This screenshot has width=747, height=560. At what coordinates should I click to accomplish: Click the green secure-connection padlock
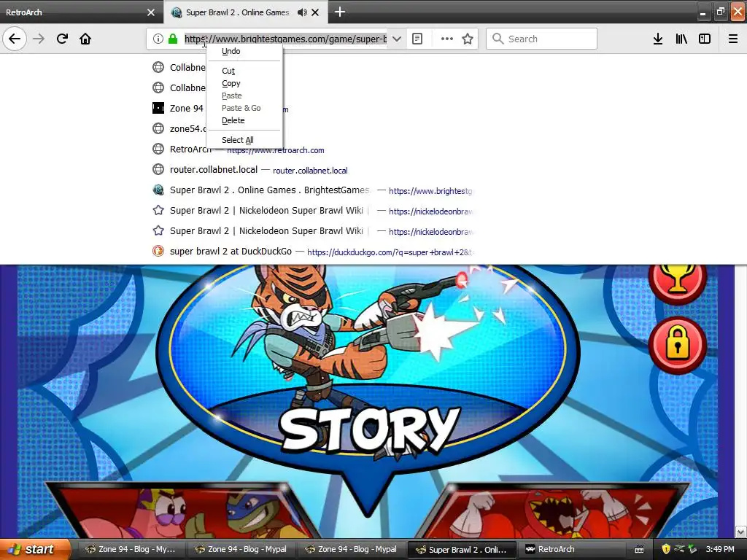(173, 39)
